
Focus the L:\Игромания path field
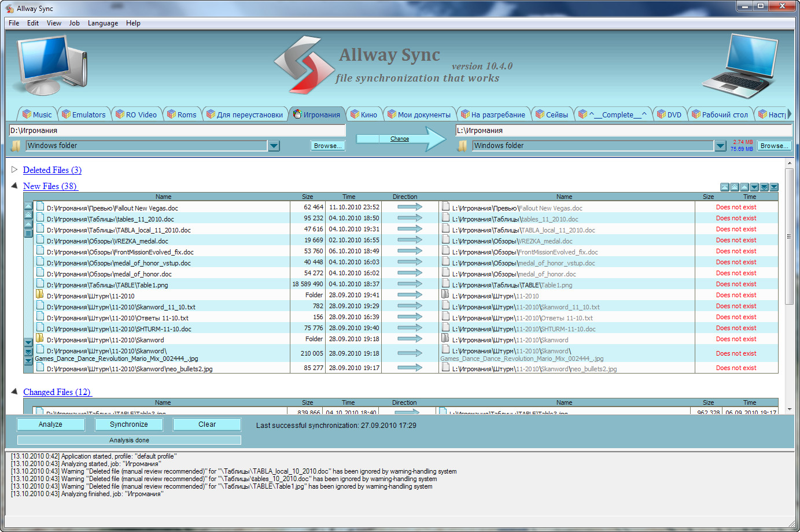(624, 131)
